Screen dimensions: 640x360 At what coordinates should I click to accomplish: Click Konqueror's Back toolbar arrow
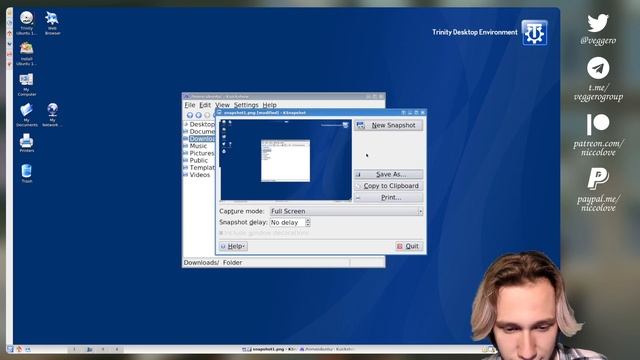(x=190, y=116)
